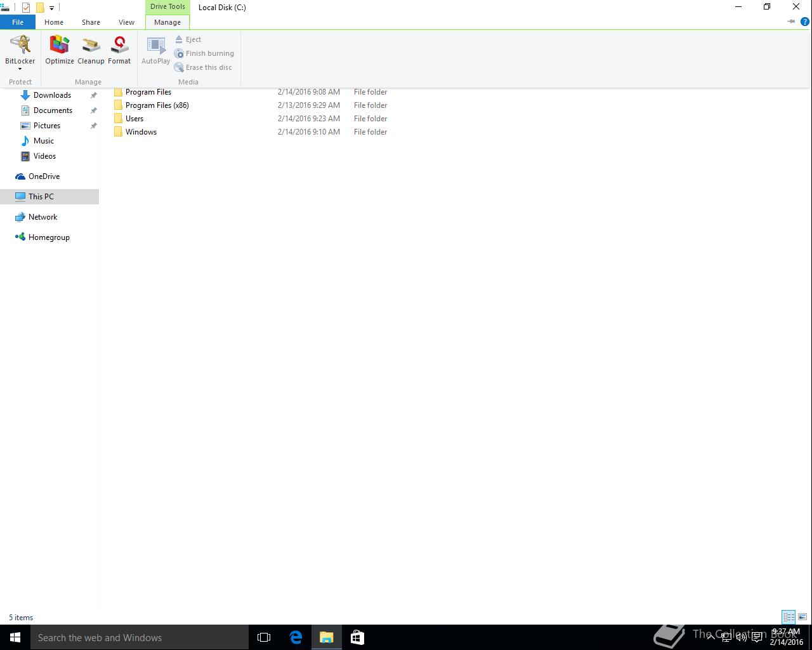The width and height of the screenshot is (812, 650).
Task: Click the volume speaker tray icon
Action: (x=742, y=637)
